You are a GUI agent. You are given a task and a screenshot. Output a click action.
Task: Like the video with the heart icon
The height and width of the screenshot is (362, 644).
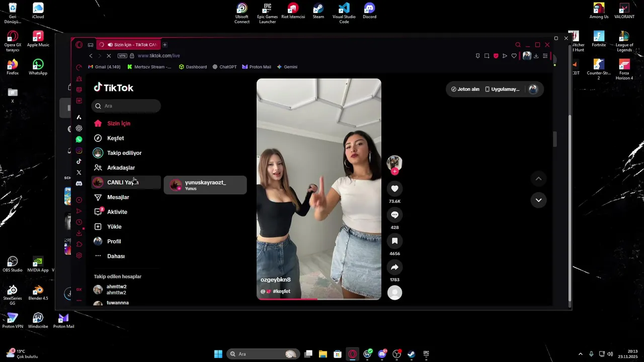pyautogui.click(x=394, y=189)
